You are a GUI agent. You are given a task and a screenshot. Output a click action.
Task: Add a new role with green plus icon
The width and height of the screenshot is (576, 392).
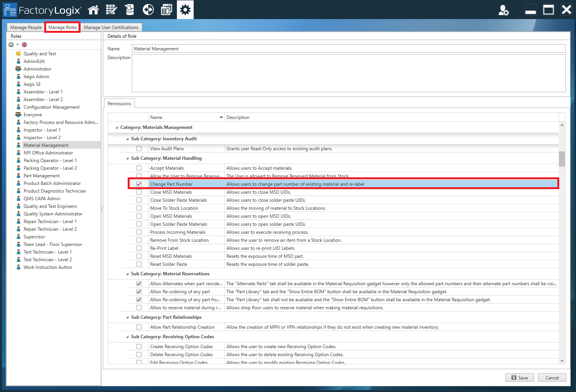coord(11,45)
